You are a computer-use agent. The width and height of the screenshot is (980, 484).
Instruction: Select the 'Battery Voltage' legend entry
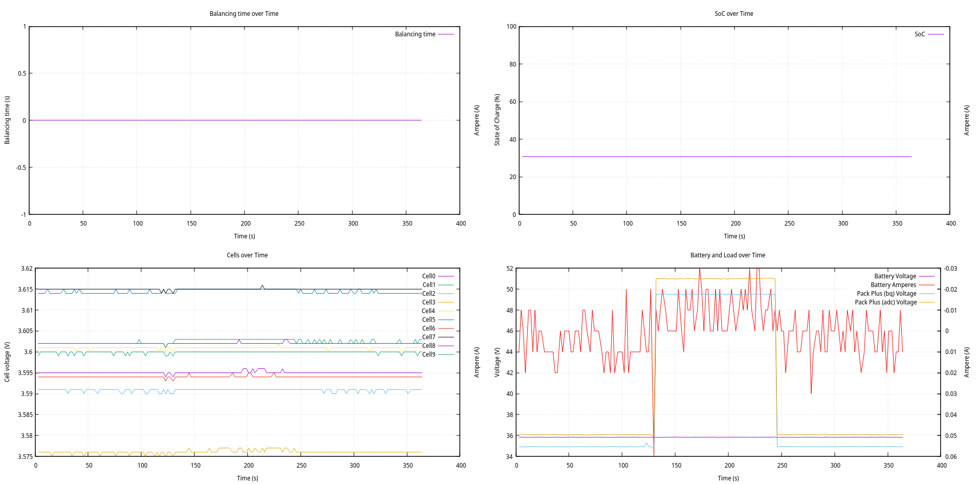(x=904, y=276)
